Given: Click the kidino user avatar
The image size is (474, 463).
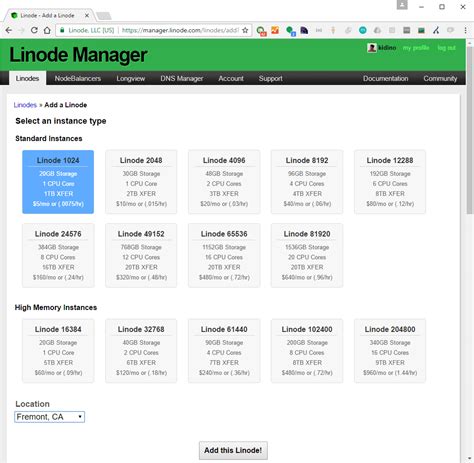Looking at the screenshot, I should pyautogui.click(x=372, y=48).
